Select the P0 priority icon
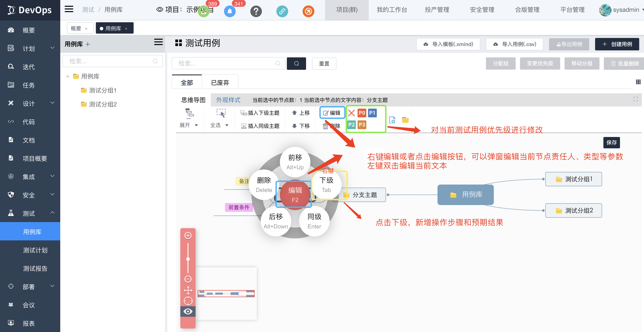This screenshot has width=644, height=332. point(362,113)
